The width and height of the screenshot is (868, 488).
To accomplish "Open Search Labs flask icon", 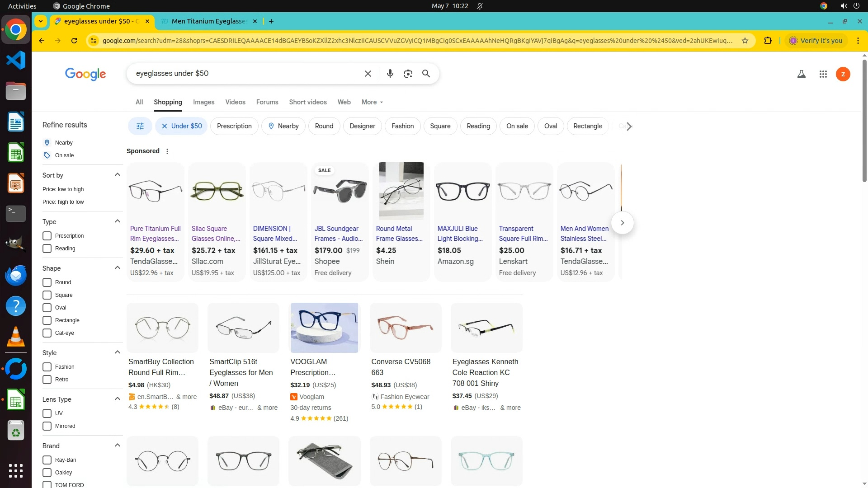I will point(801,74).
